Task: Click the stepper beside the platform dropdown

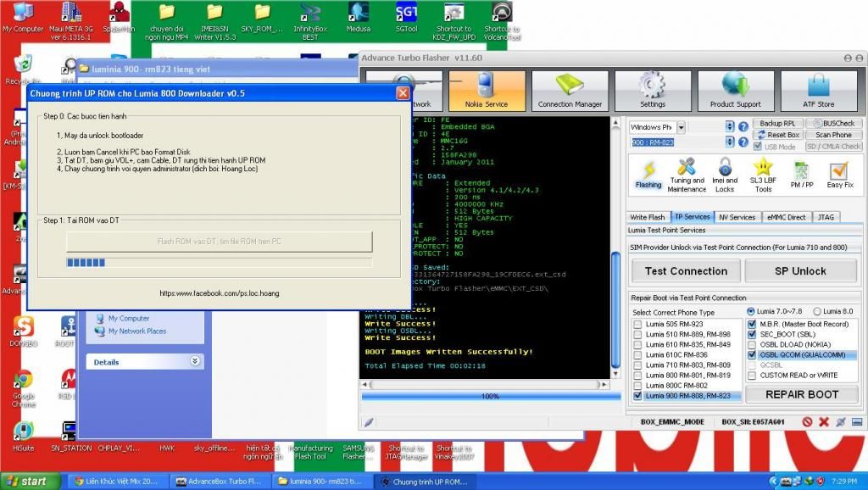Action: (730, 127)
